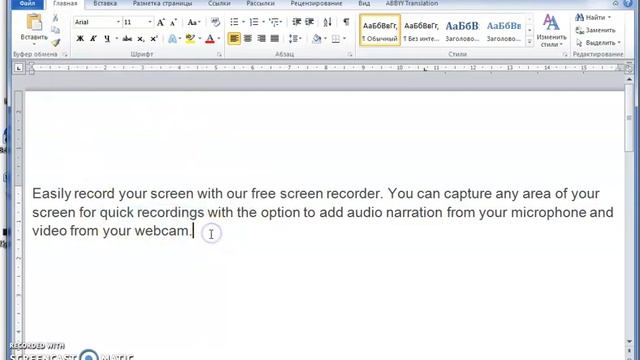
Task: Click the Shading paint bucket icon
Action: tap(316, 39)
